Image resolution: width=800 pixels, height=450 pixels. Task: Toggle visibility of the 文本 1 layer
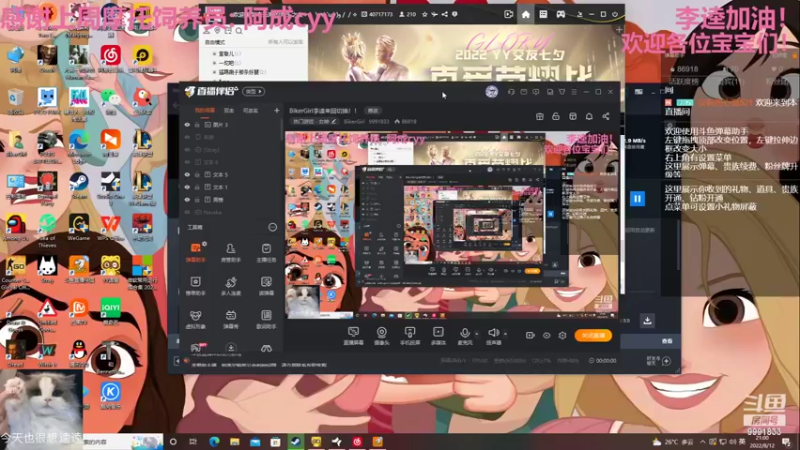pos(187,187)
